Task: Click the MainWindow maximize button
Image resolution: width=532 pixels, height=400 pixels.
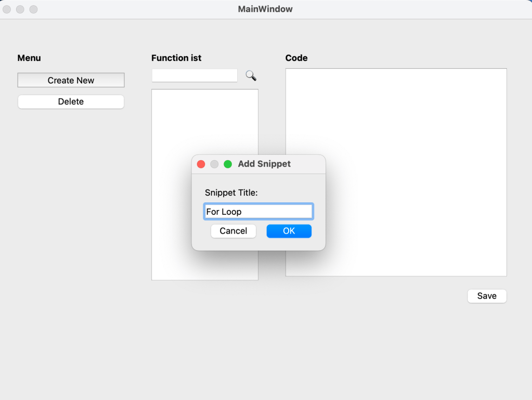Action: click(x=33, y=9)
